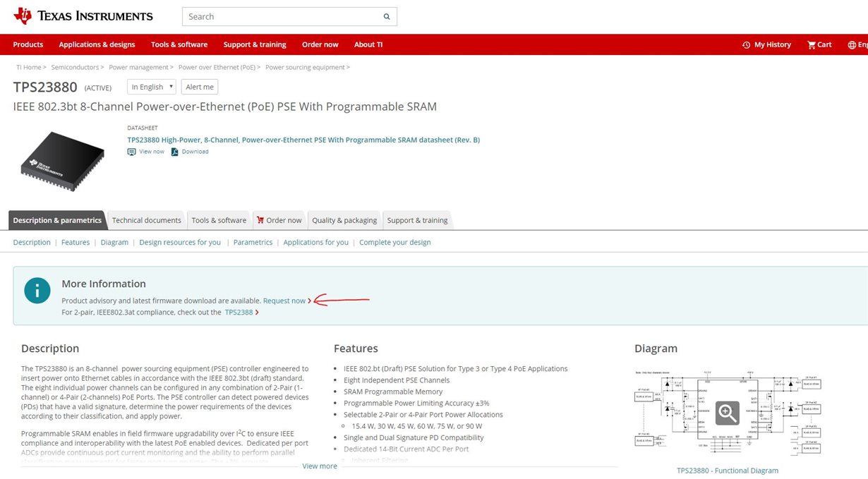Click TPS23880 - Functional Diagram caption link
This screenshot has width=868, height=479.
click(x=727, y=471)
